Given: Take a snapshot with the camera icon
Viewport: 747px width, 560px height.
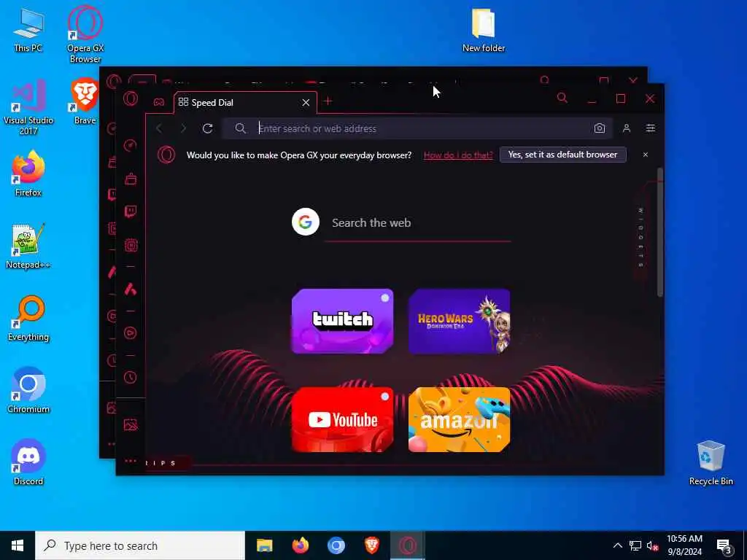Looking at the screenshot, I should point(600,128).
